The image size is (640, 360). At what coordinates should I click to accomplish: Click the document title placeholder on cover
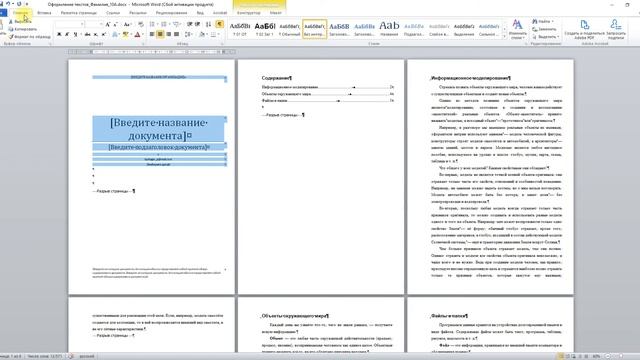[x=158, y=129]
